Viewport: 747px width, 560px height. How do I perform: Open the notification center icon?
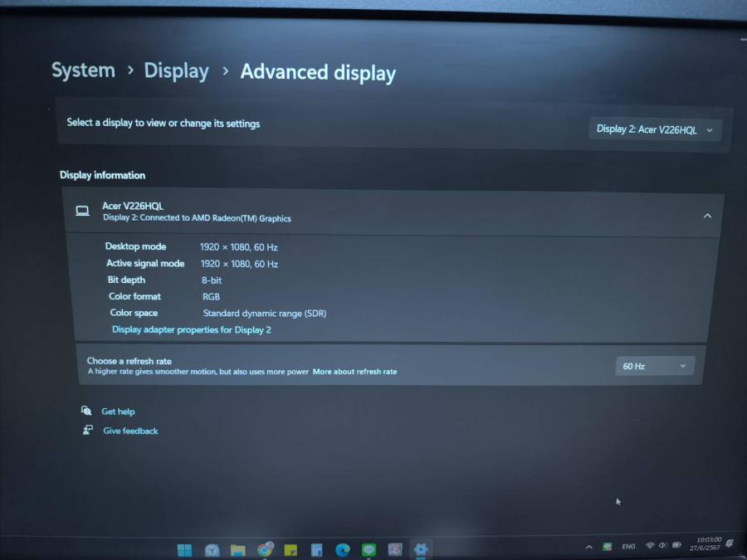point(730,543)
